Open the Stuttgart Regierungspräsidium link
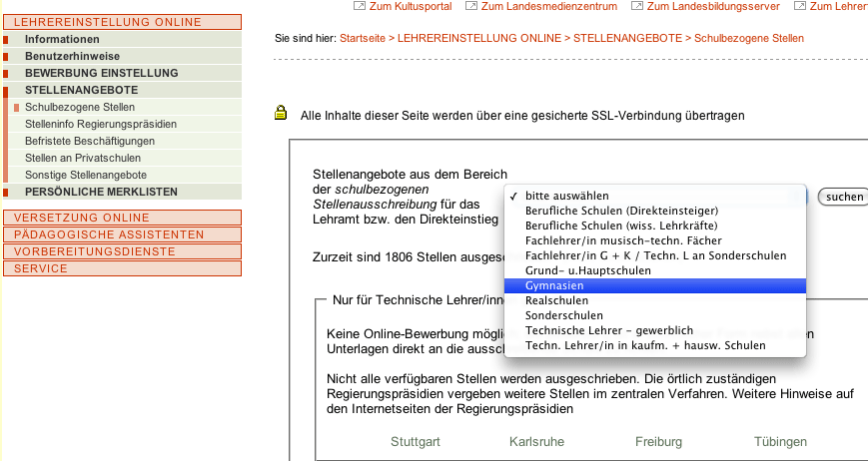868x461 pixels. point(416,441)
